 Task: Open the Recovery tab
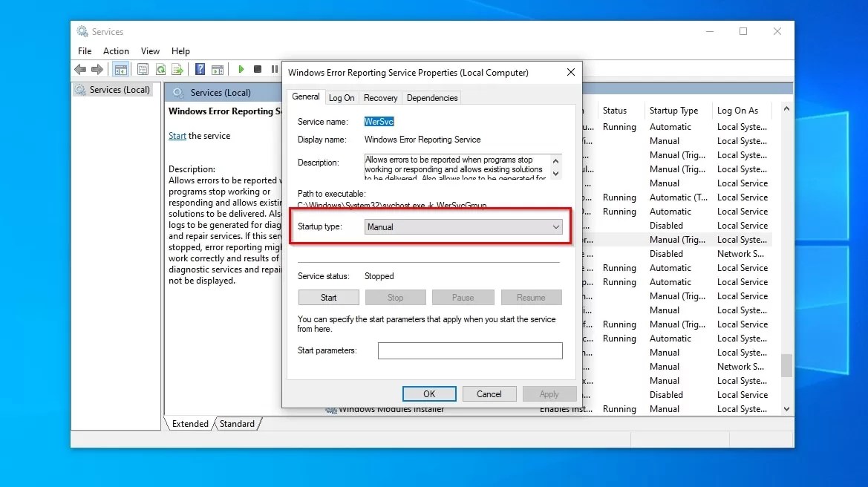(380, 97)
